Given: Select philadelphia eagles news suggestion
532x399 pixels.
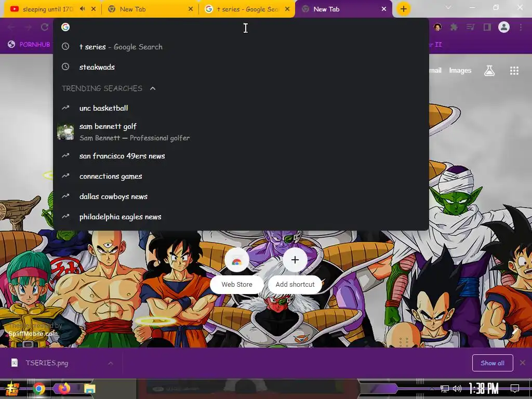Looking at the screenshot, I should pos(241,217).
